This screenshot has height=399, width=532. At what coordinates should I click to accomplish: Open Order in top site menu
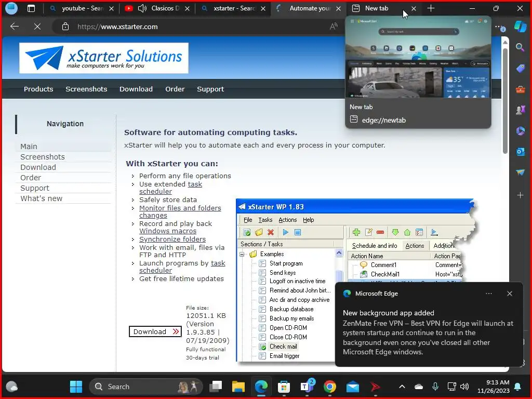(175, 89)
